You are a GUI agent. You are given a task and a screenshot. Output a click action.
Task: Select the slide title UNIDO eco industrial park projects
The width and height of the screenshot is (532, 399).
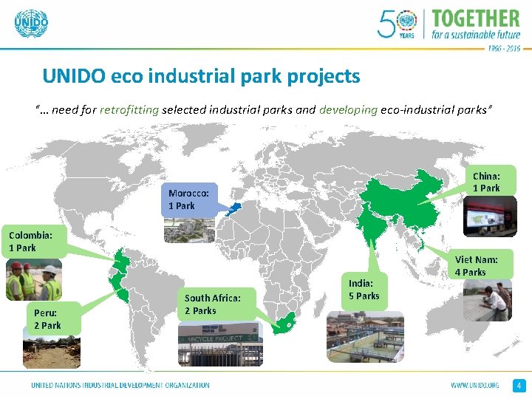click(x=201, y=75)
